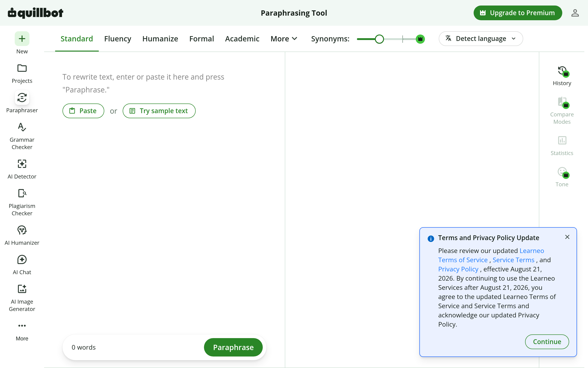Click the 'Terms and Privacy Policy Update' heading
Screen dimensions: 588x368
coord(488,238)
